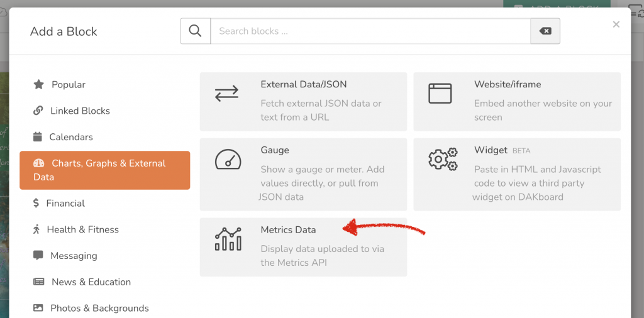Open the Financial category
The width and height of the screenshot is (644, 318).
click(x=105, y=203)
